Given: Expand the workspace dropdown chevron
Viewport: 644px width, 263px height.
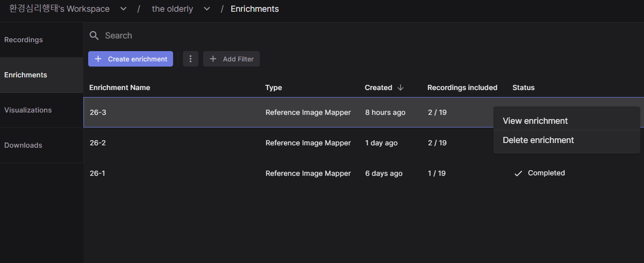Looking at the screenshot, I should pyautogui.click(x=123, y=9).
